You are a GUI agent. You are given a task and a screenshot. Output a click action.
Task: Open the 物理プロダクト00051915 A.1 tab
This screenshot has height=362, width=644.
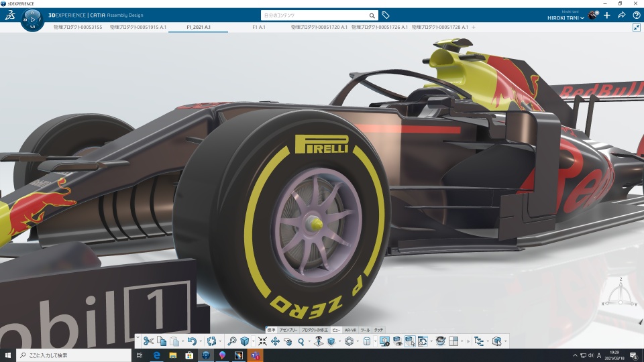(138, 27)
